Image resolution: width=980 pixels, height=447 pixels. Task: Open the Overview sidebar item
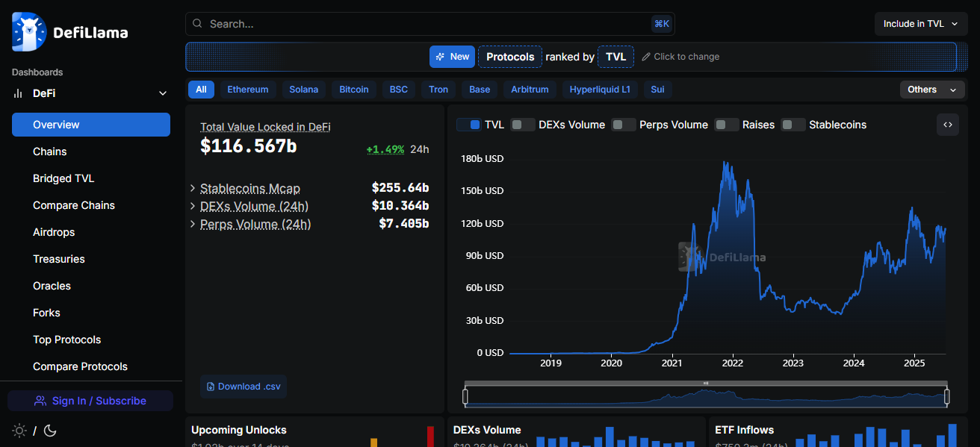coord(91,125)
